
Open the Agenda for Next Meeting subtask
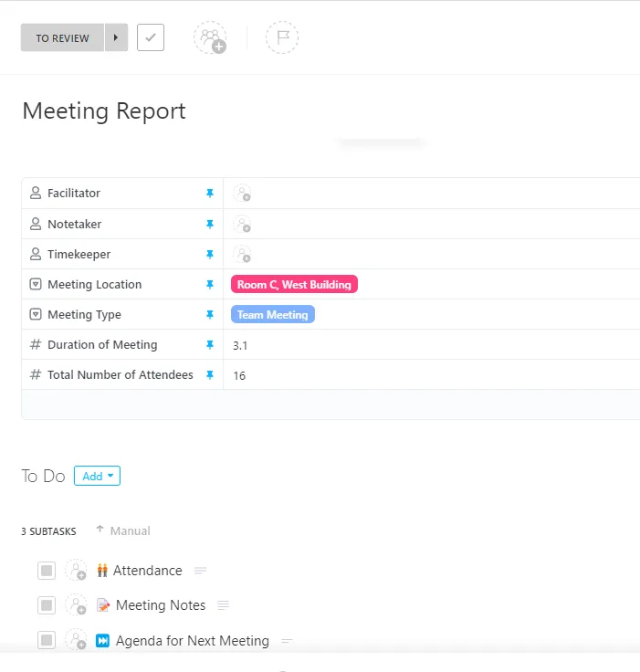(193, 641)
